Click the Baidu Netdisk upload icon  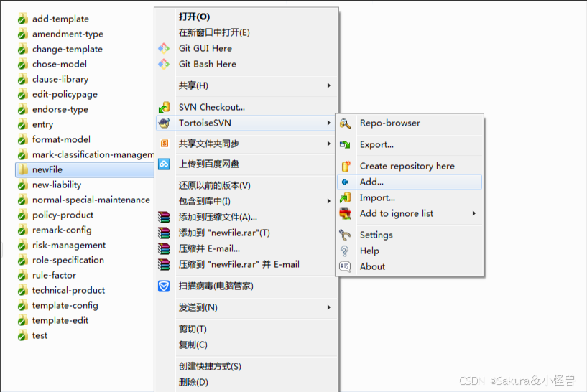click(x=164, y=164)
